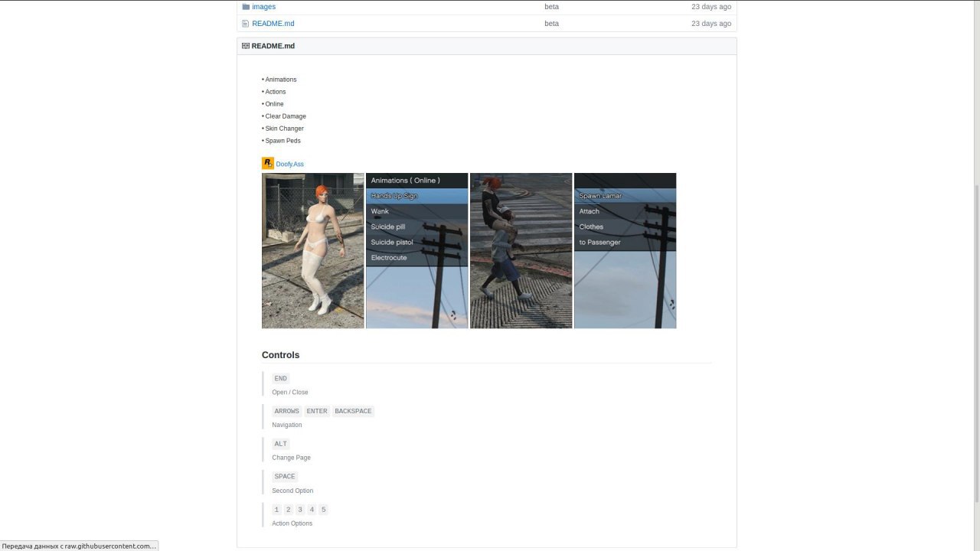980x551 pixels.
Task: Click the 'Animations' bullet item
Action: coord(279,80)
